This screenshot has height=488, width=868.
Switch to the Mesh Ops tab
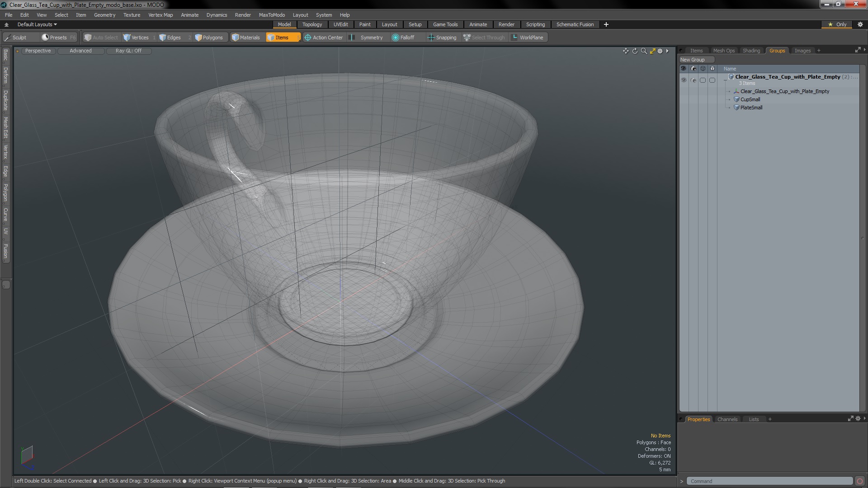[x=724, y=51]
